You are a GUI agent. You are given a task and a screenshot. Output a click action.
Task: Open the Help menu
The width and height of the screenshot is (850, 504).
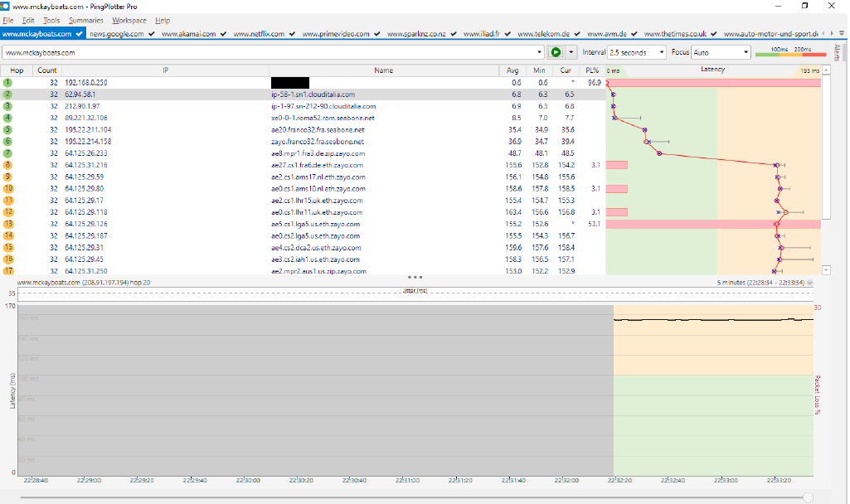click(163, 20)
